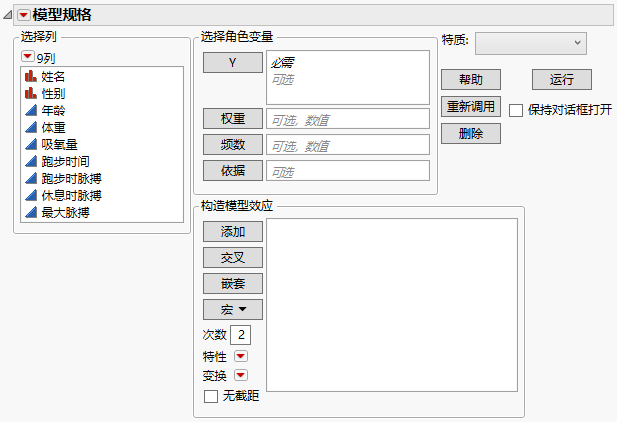This screenshot has width=617, height=422.
Task: Click the 嵌套 button
Action: point(233,283)
